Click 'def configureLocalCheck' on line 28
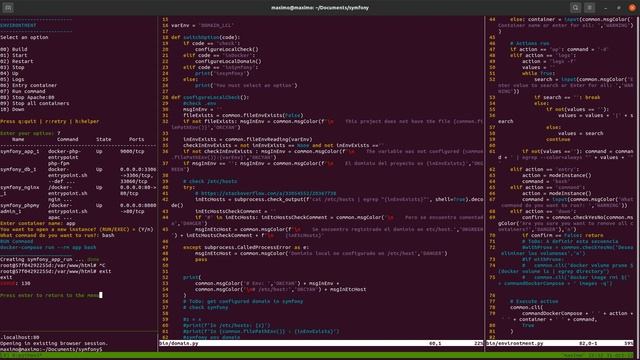 (x=210, y=97)
